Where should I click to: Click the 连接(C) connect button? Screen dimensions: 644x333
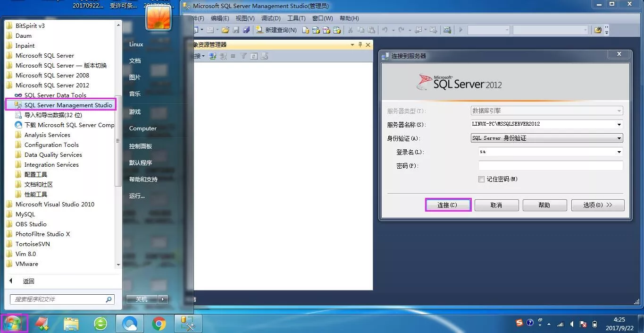click(447, 205)
